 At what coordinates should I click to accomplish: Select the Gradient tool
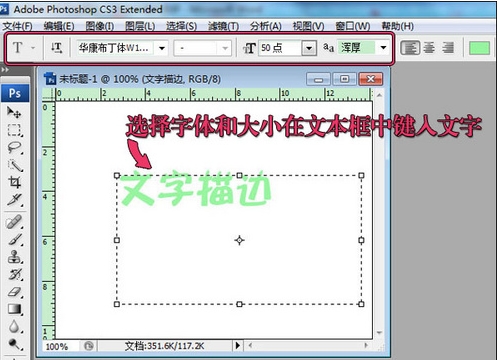tap(14, 309)
